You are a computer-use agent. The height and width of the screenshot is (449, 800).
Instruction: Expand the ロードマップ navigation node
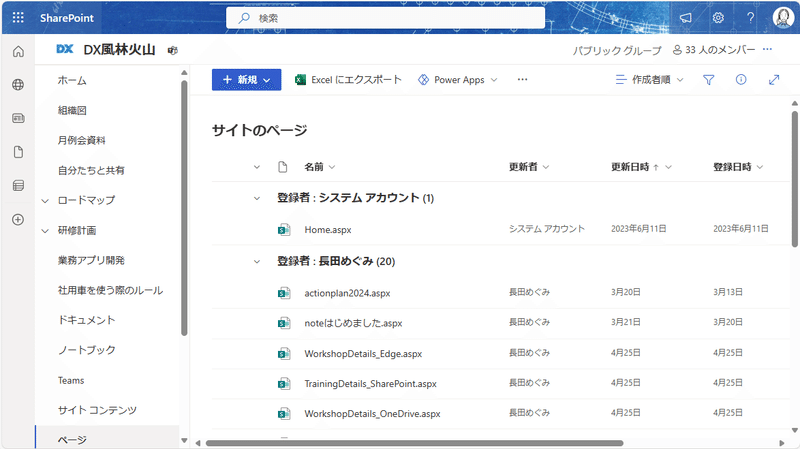[x=45, y=201]
